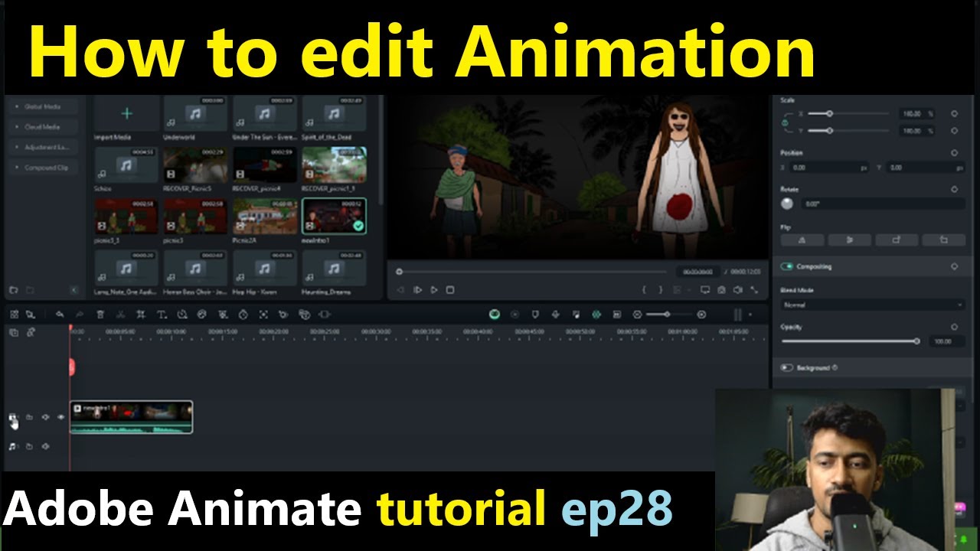
Task: Click the voiceover microphone icon
Action: click(555, 315)
